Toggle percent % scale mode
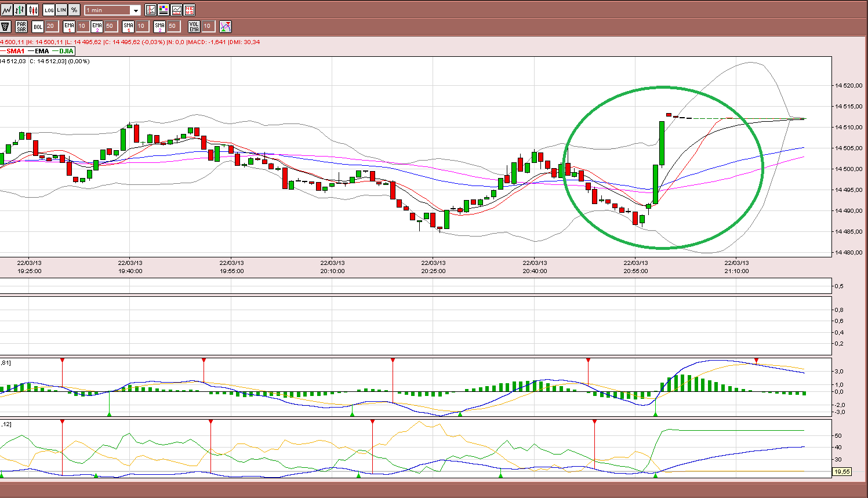This screenshot has width=868, height=498. (x=74, y=10)
